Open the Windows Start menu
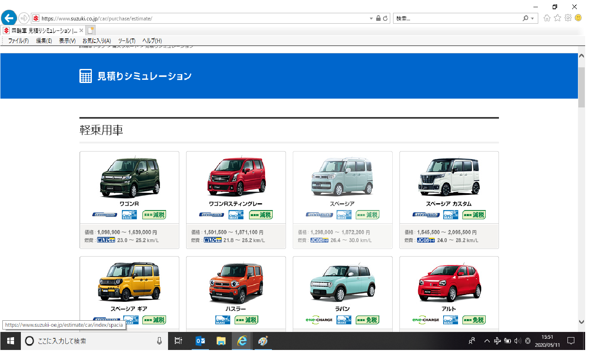The height and width of the screenshot is (364, 600). (x=11, y=341)
